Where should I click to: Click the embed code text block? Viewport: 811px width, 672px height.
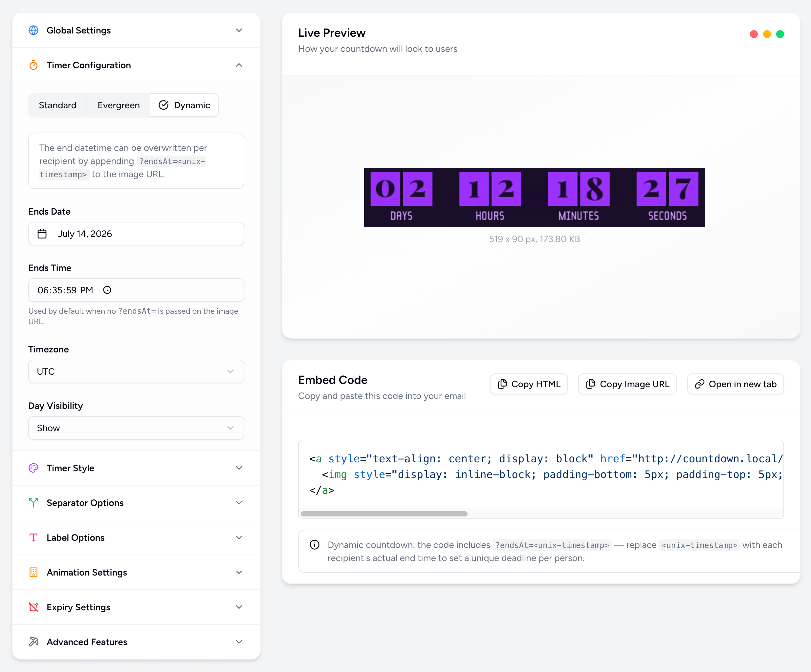[x=541, y=474]
